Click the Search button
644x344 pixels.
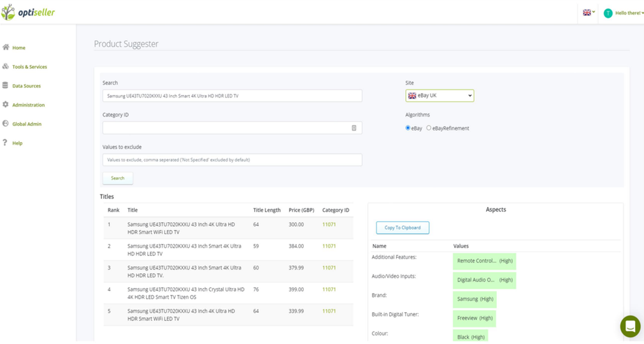[117, 178]
